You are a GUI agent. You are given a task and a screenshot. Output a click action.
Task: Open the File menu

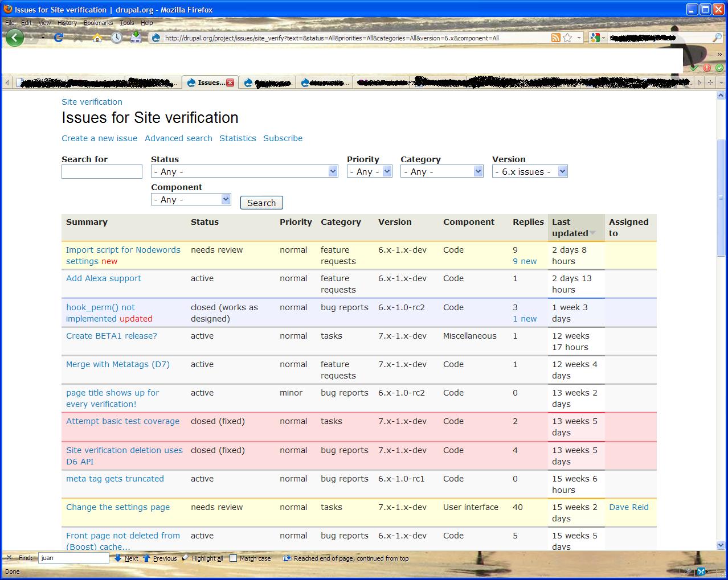[x=10, y=23]
